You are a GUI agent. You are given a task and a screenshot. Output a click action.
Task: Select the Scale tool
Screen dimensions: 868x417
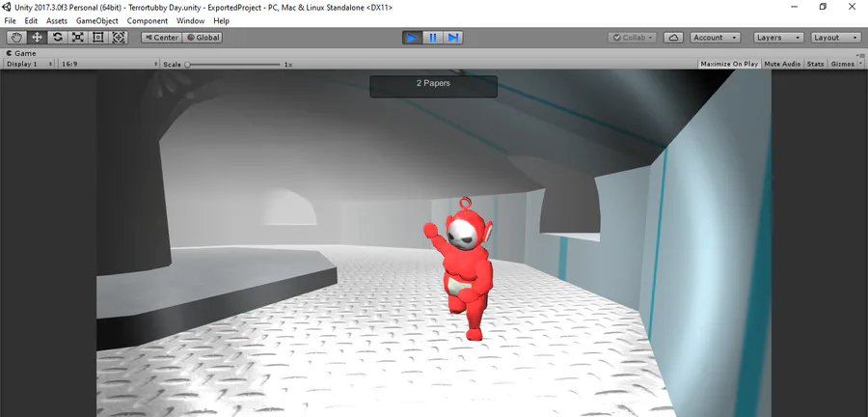78,38
